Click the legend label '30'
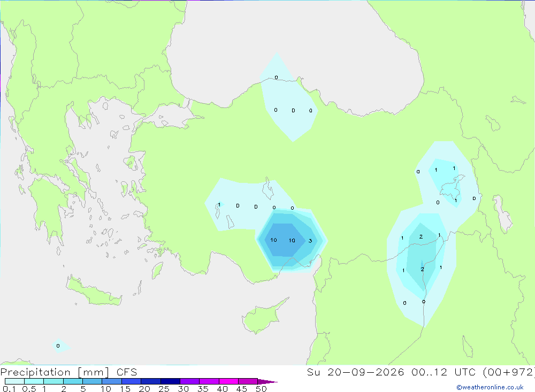Image resolution: width=535 pixels, height=392 pixels. tap(183, 389)
